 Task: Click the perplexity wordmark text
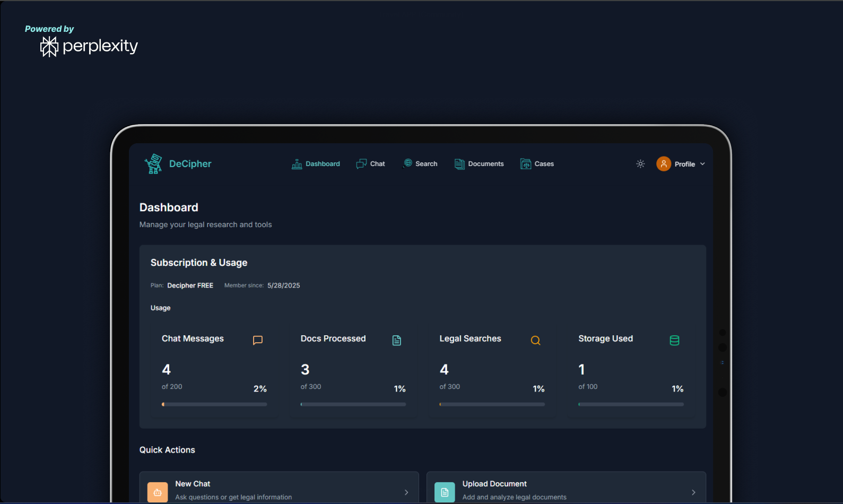pyautogui.click(x=100, y=47)
